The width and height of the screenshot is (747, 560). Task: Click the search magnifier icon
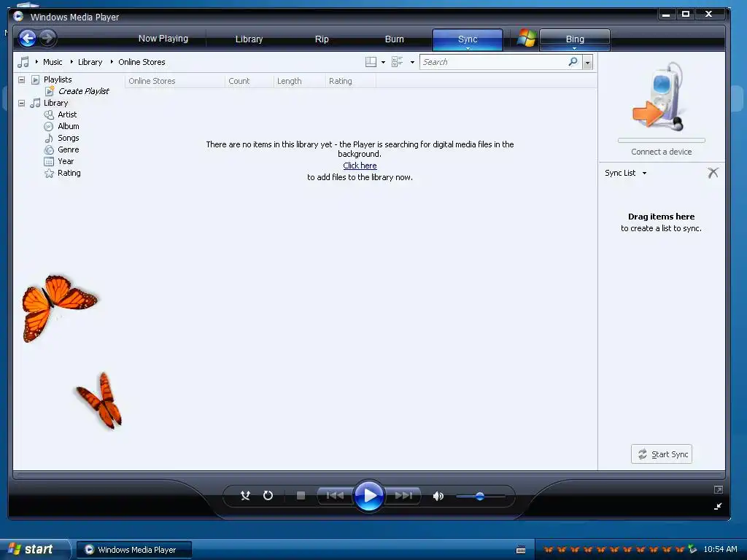coord(573,62)
